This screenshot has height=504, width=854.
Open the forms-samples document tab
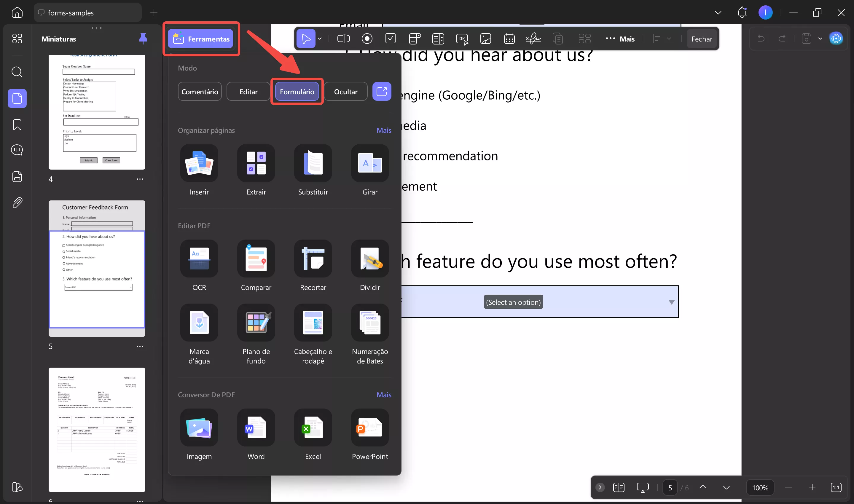[87, 13]
